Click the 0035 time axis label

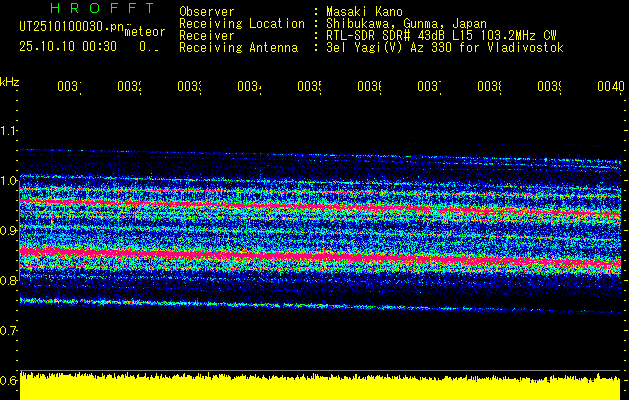click(x=310, y=86)
